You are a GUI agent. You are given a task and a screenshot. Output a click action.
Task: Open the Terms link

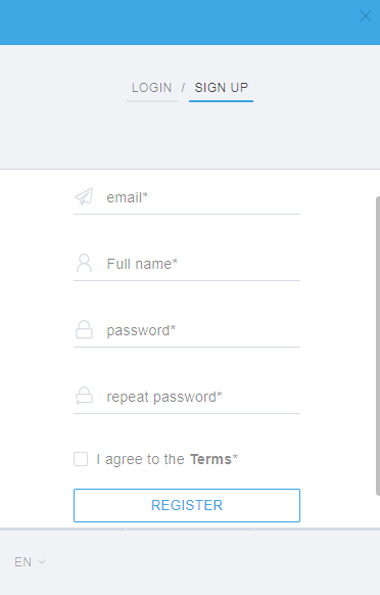pos(211,459)
